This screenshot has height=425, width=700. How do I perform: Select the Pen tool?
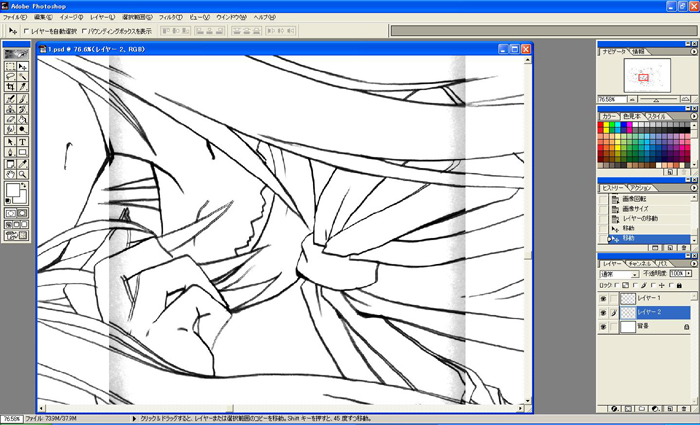10,152
